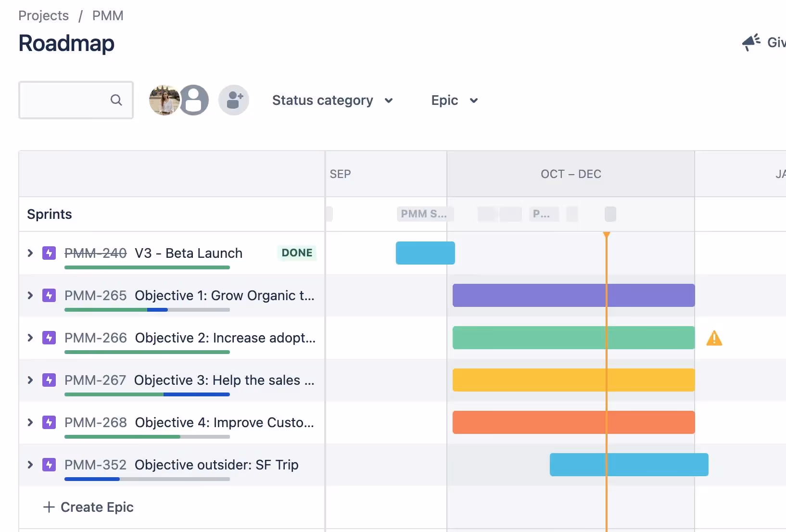786x532 pixels.
Task: Expand the PMM-266 Objective 2 row
Action: tap(30, 338)
